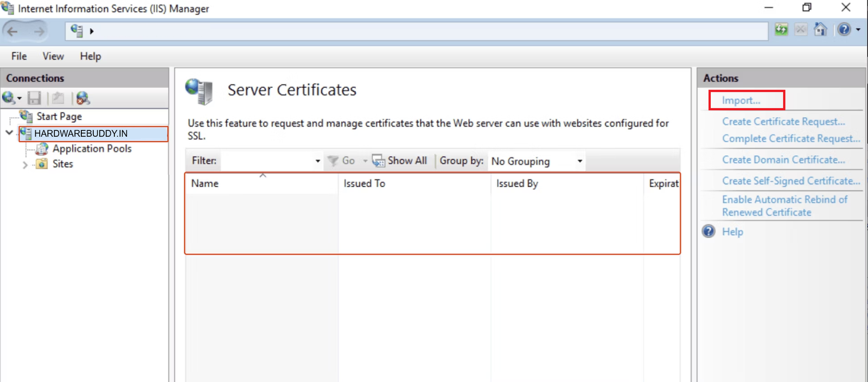This screenshot has height=382, width=868.
Task: Click Save Current Connections disk icon
Action: [34, 98]
